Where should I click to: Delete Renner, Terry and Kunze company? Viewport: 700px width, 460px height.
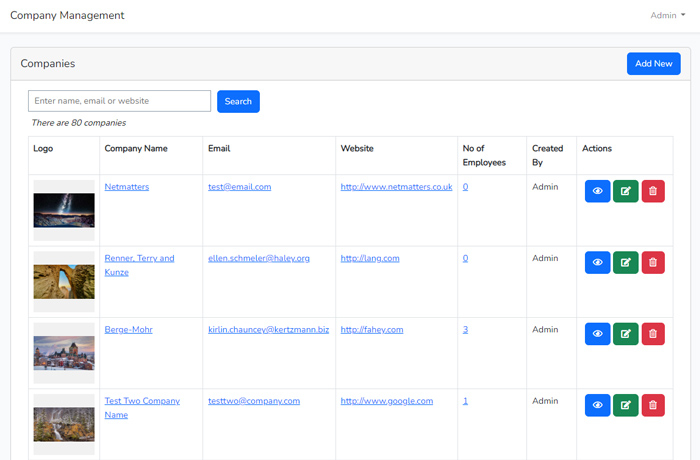(652, 262)
